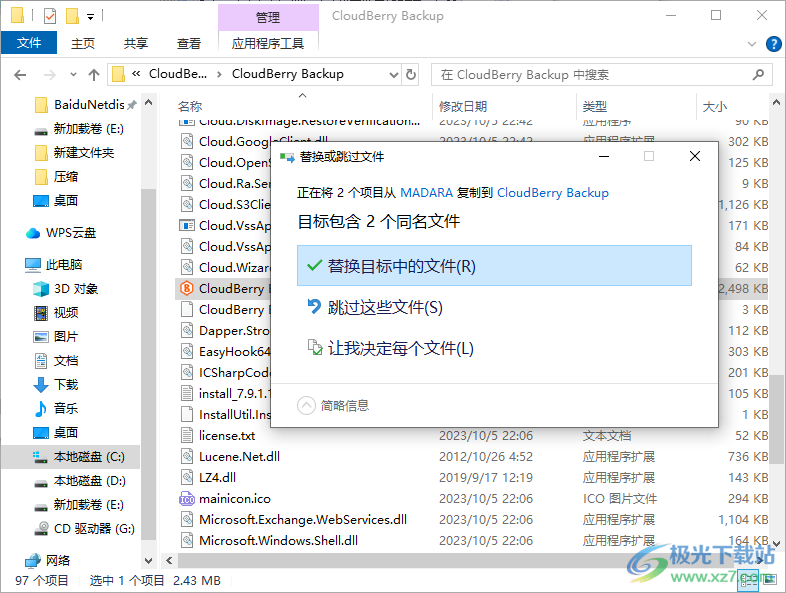This screenshot has height=593, width=786.
Task: Click the license.txt file icon
Action: 186,436
